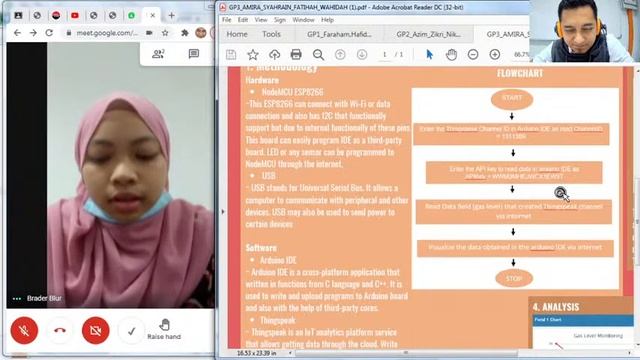Click the page size 16.53 x 23.39 in text
The image size is (640, 360).
(257, 353)
